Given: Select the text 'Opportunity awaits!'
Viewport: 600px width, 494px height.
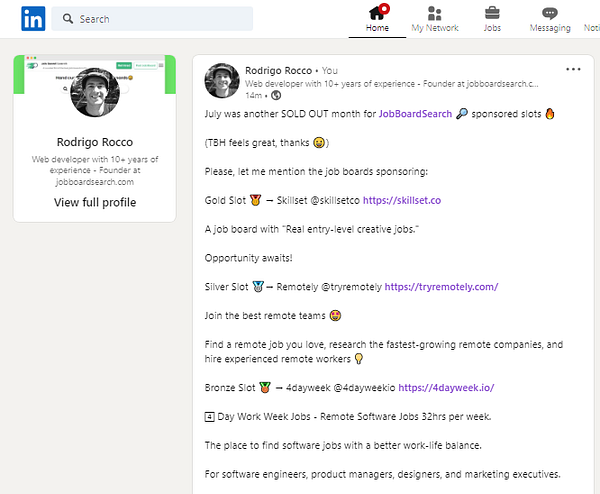Looking at the screenshot, I should click(248, 258).
